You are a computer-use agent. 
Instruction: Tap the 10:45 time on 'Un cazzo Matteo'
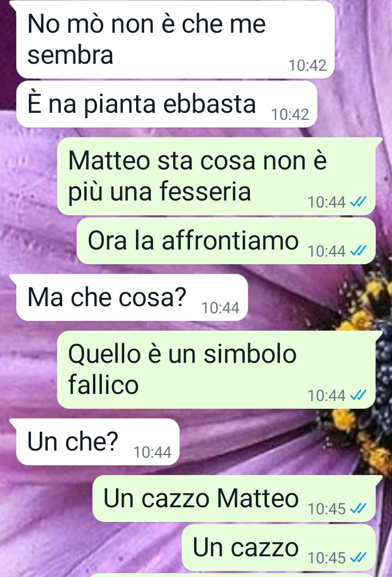coord(327,509)
